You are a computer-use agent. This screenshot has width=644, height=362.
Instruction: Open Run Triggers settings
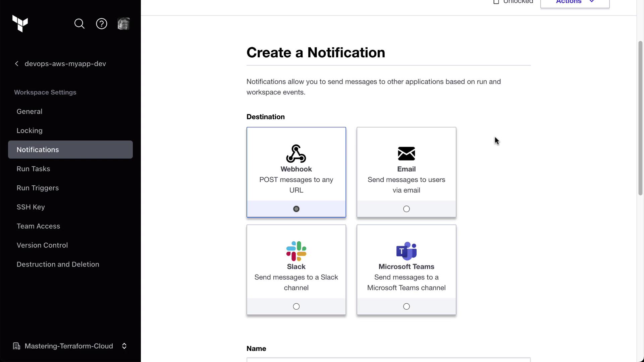(38, 188)
